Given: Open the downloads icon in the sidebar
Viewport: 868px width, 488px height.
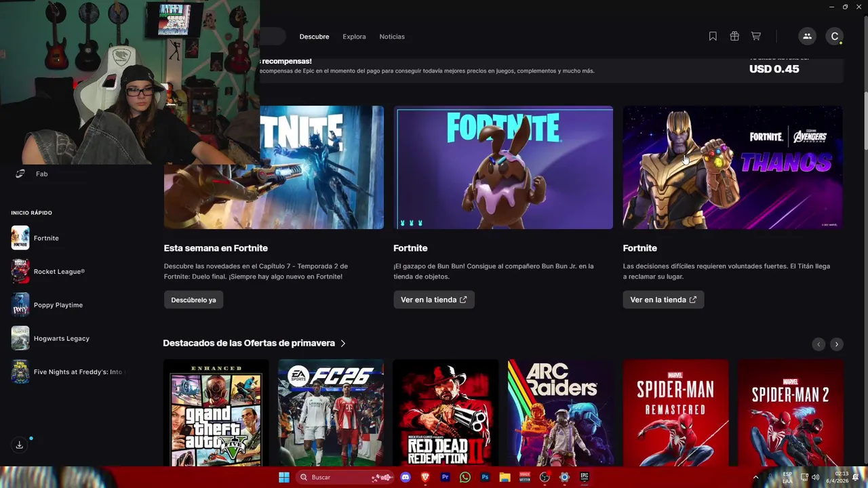Looking at the screenshot, I should [x=19, y=445].
